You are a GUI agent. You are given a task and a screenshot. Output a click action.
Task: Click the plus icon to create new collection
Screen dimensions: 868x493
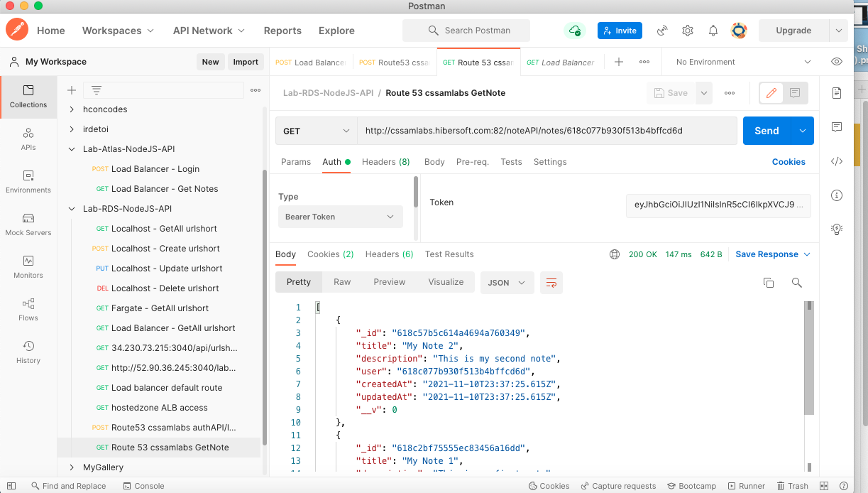tap(72, 90)
